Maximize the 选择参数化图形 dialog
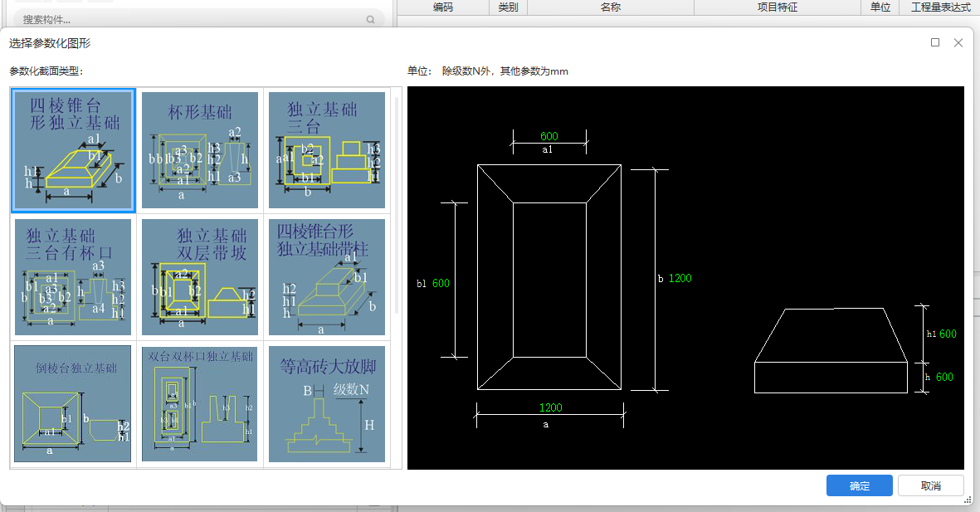Viewport: 980px width, 512px height. pyautogui.click(x=935, y=42)
